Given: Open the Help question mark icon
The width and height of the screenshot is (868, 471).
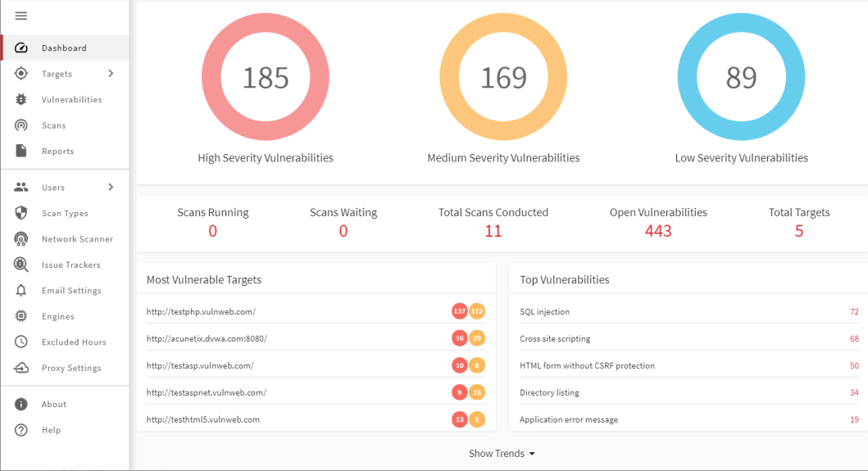Looking at the screenshot, I should pos(21,430).
